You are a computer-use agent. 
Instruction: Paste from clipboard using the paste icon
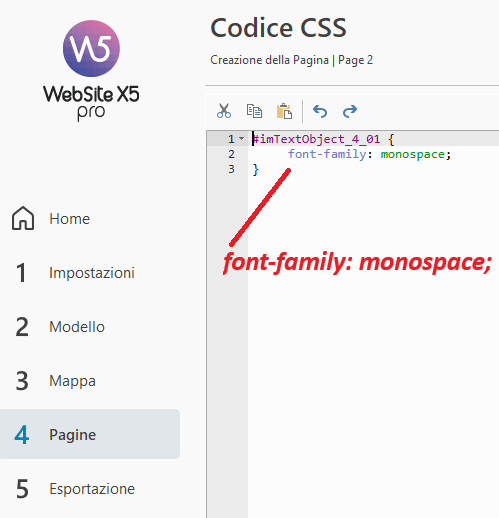click(284, 111)
